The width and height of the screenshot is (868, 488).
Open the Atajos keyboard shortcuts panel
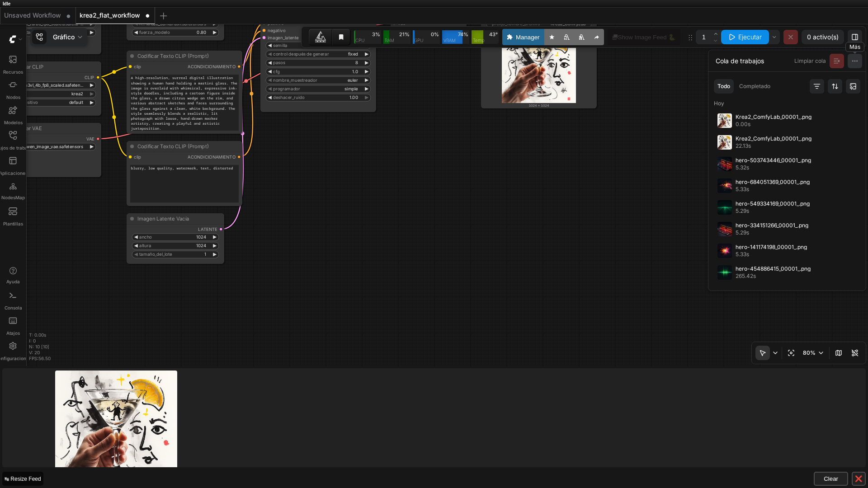point(13,326)
